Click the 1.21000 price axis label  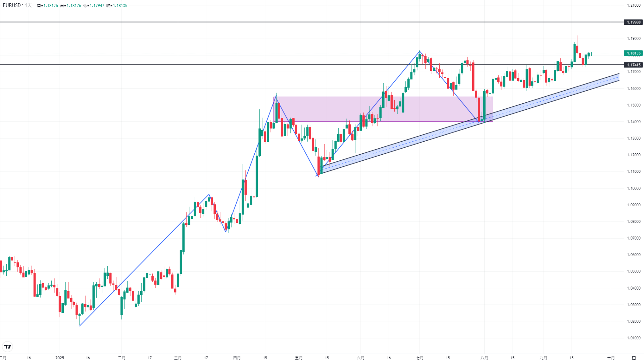point(634,5)
